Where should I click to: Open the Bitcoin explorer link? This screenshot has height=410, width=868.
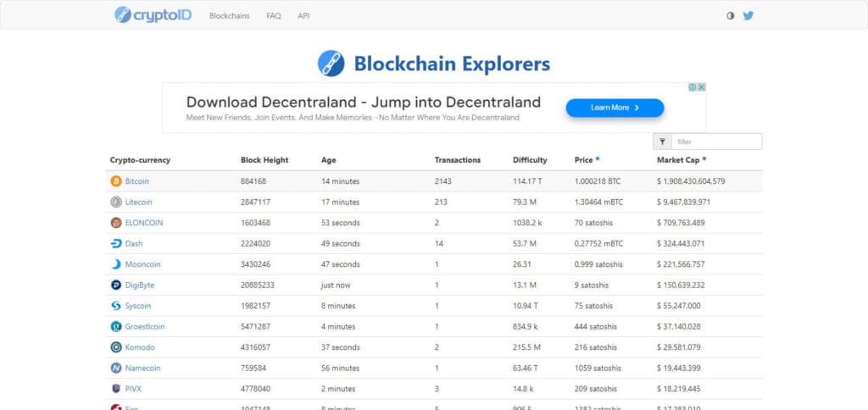tap(136, 181)
